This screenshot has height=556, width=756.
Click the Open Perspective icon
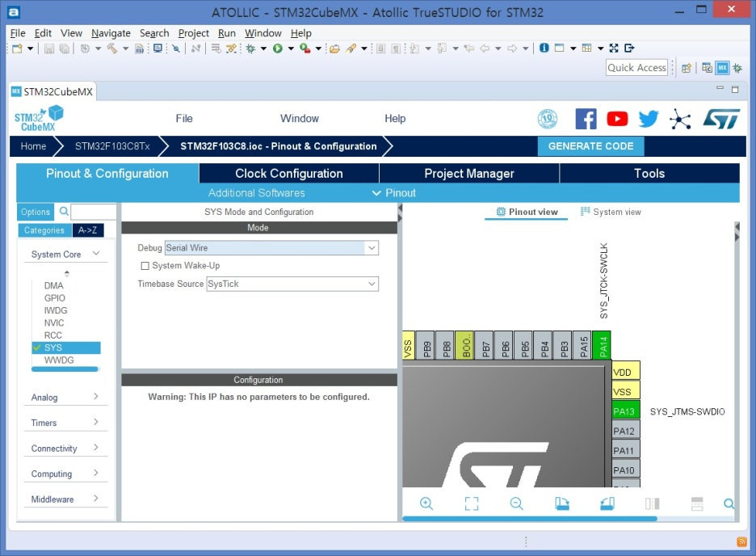(x=686, y=68)
